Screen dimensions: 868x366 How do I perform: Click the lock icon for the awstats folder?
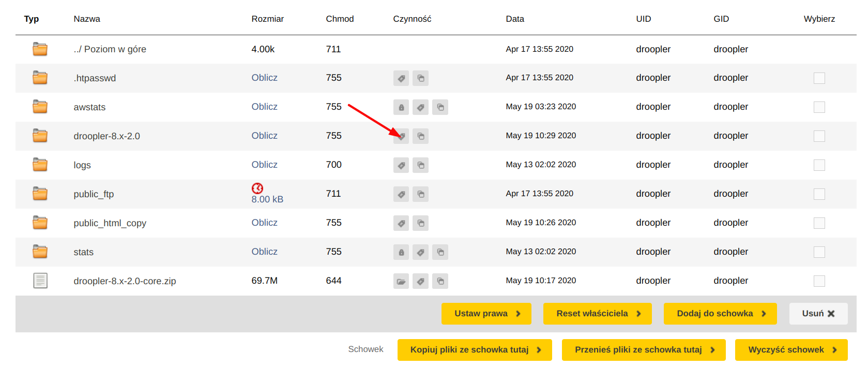click(401, 107)
